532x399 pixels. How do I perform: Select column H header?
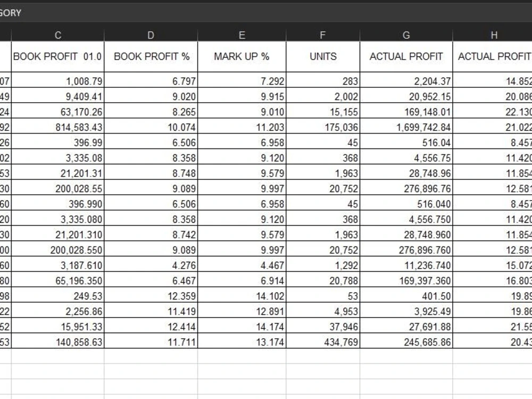[493, 35]
